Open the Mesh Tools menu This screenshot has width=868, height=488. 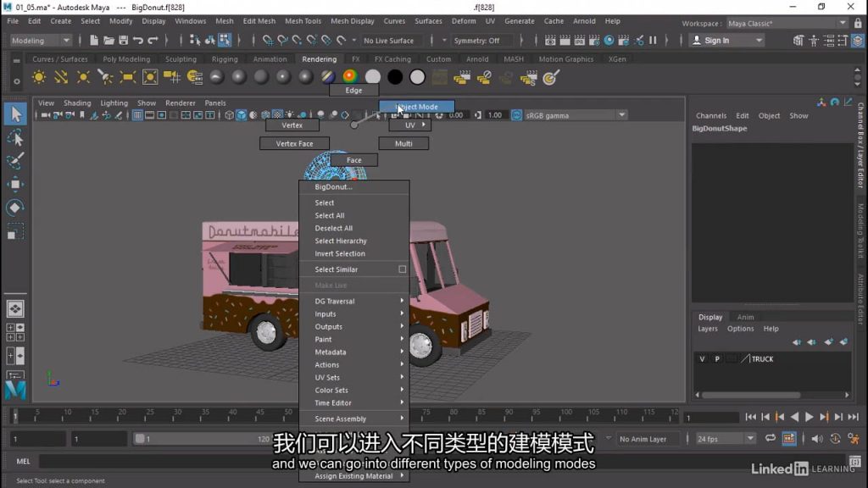pos(303,21)
